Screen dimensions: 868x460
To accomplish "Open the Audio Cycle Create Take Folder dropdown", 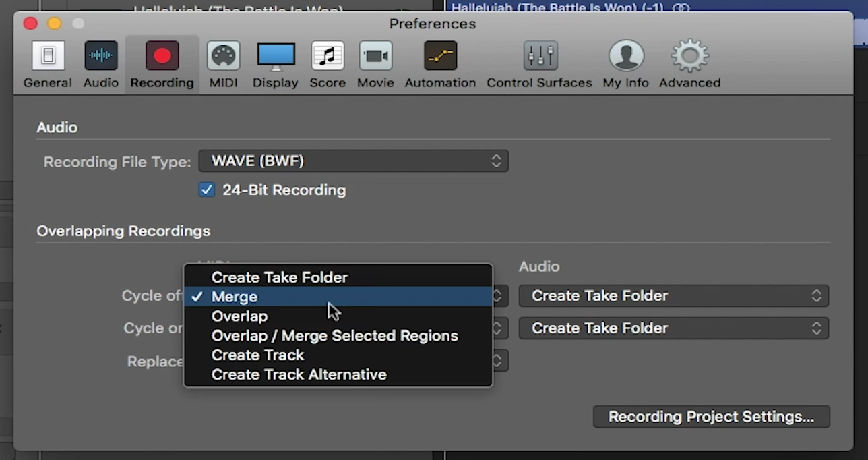I will point(673,295).
